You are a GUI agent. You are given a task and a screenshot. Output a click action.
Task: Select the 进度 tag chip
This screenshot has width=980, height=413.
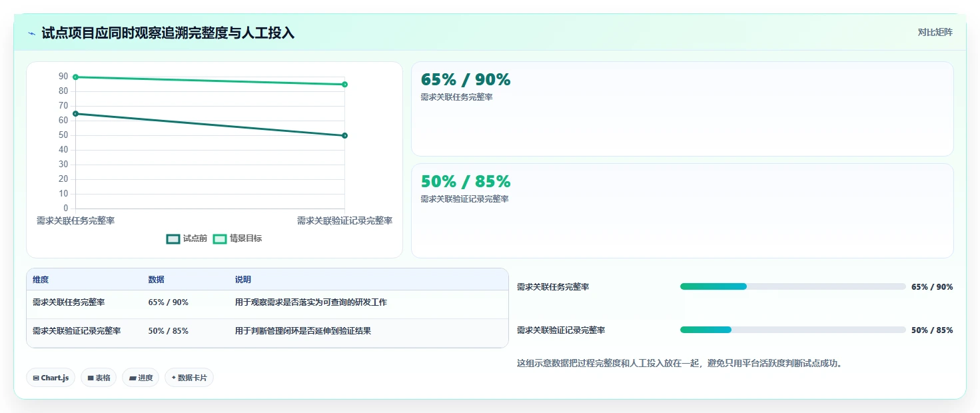141,378
